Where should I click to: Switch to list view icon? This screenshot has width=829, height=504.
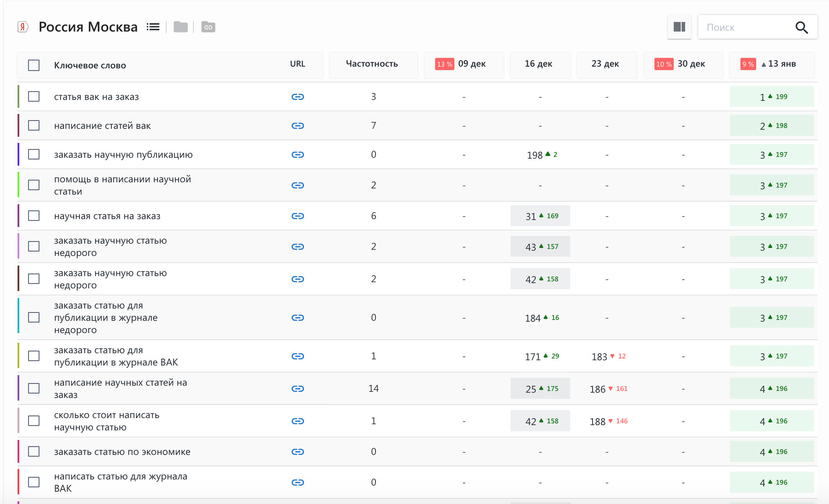pyautogui.click(x=153, y=27)
